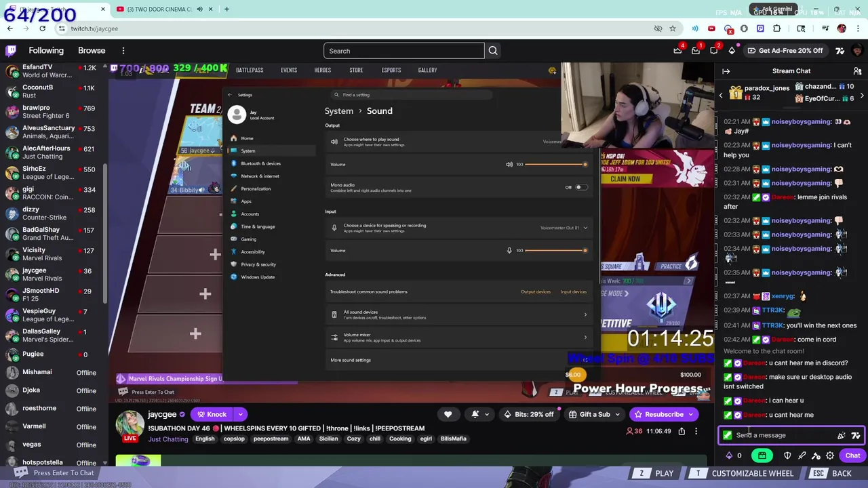Click Get Ad-Free 20% Off button

785,50
